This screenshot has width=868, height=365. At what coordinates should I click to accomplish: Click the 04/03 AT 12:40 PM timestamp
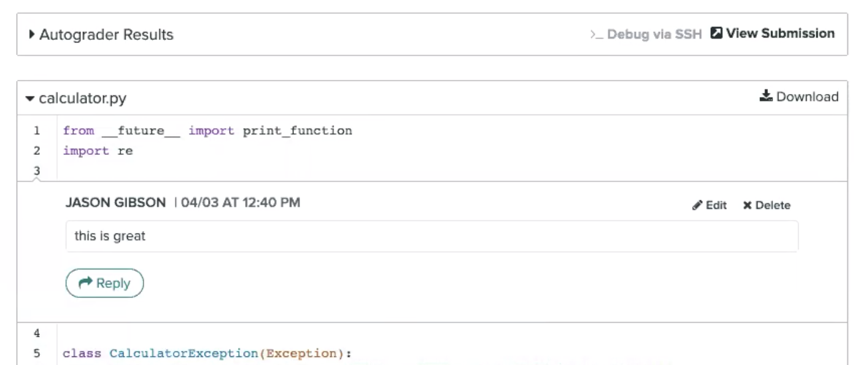[241, 202]
